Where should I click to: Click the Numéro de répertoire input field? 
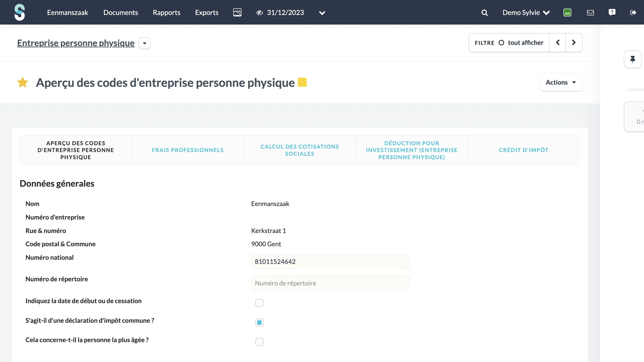(x=330, y=283)
